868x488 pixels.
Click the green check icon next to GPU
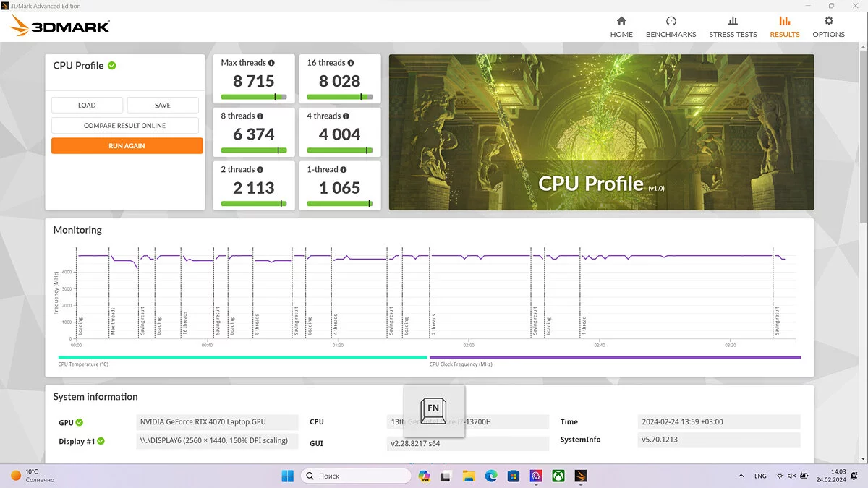[80, 423]
